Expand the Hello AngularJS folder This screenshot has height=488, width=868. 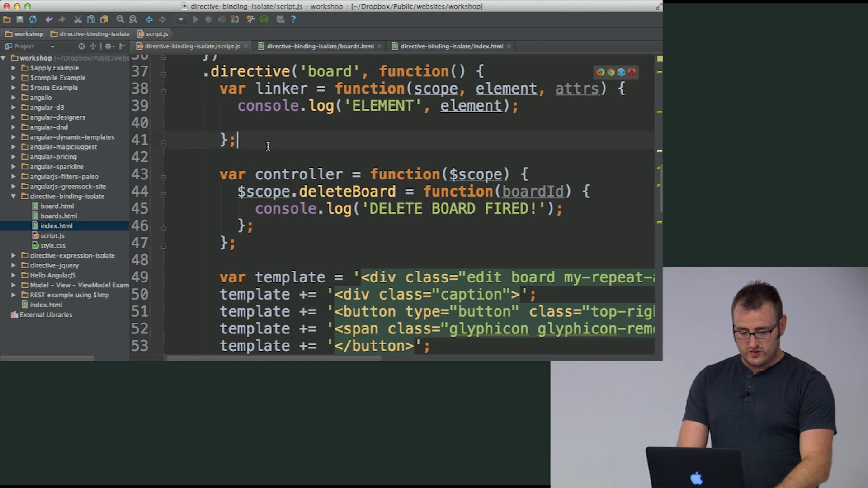(13, 275)
